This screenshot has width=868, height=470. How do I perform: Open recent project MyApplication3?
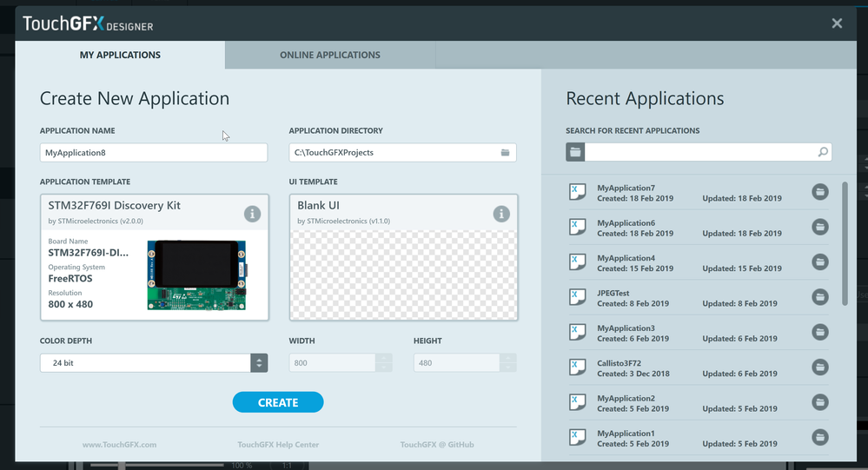(699, 333)
